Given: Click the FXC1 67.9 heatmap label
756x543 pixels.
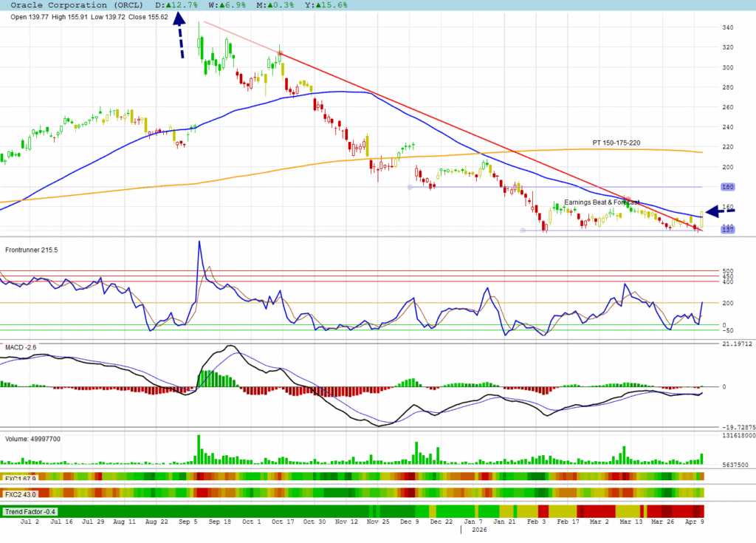Looking at the screenshot, I should click(x=21, y=478).
